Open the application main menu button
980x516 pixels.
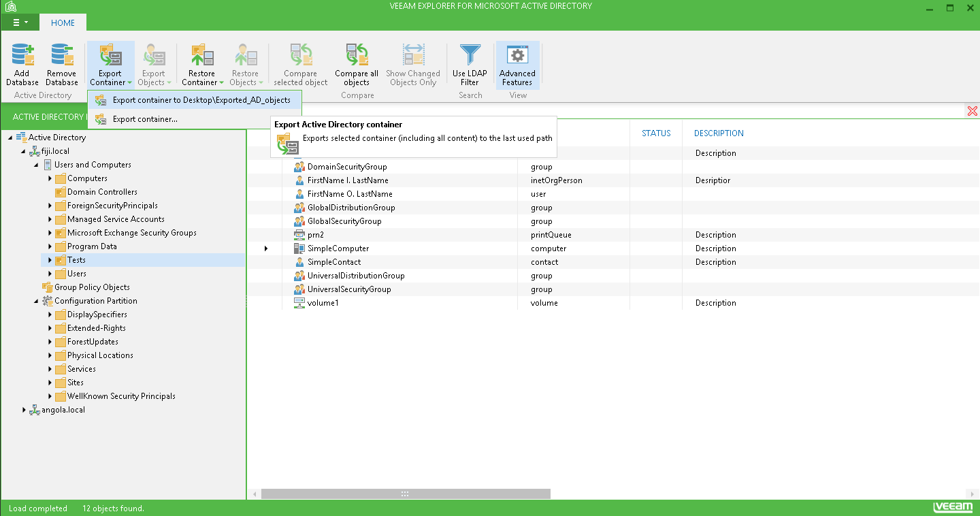(x=20, y=22)
